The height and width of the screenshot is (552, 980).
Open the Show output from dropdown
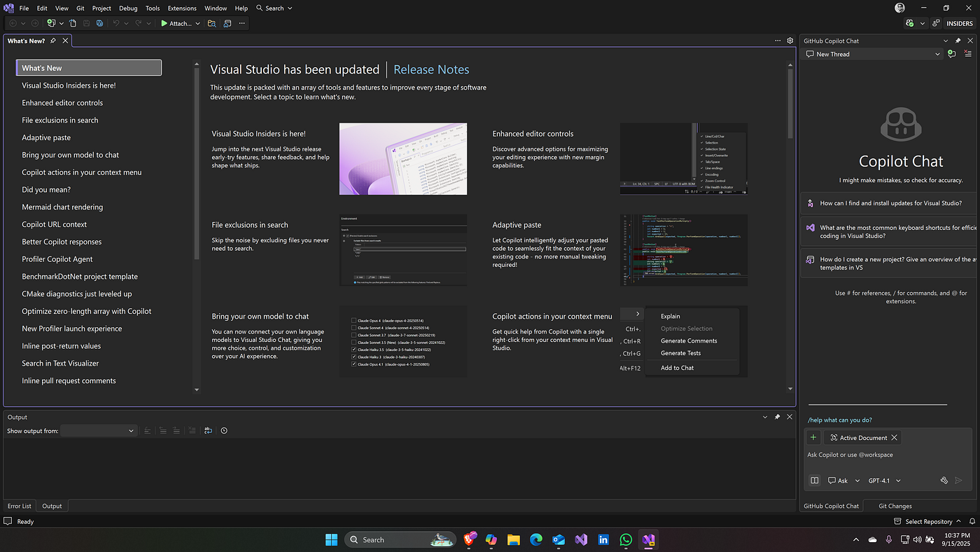98,431
